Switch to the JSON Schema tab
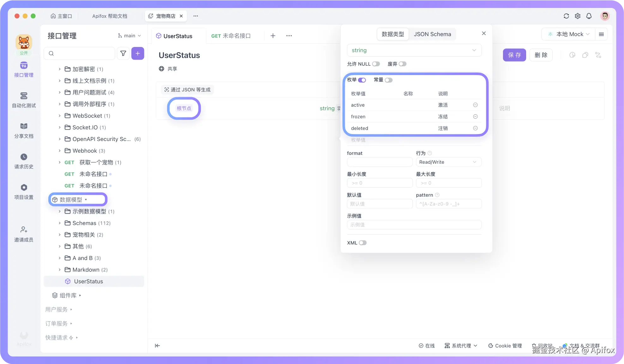This screenshot has width=624, height=364. [432, 34]
